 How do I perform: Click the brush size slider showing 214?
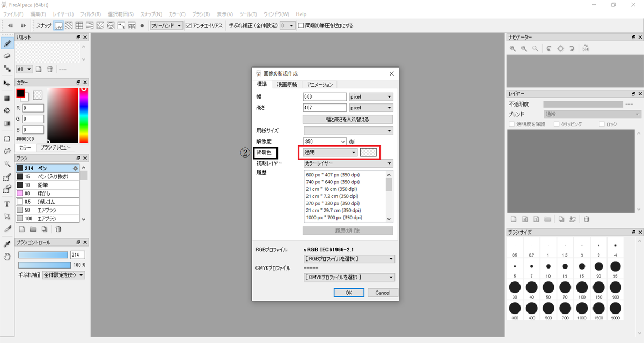(43, 255)
